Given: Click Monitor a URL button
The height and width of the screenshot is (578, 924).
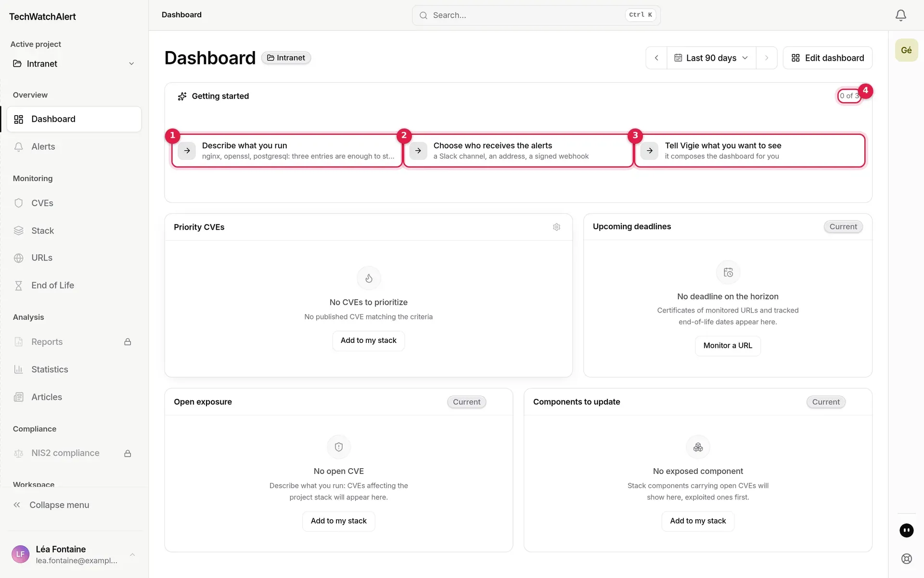Looking at the screenshot, I should [x=727, y=346].
